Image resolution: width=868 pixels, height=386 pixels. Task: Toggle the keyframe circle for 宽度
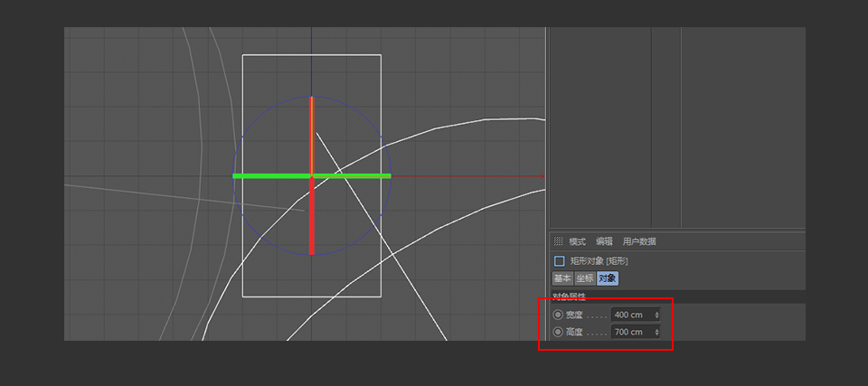(x=558, y=315)
